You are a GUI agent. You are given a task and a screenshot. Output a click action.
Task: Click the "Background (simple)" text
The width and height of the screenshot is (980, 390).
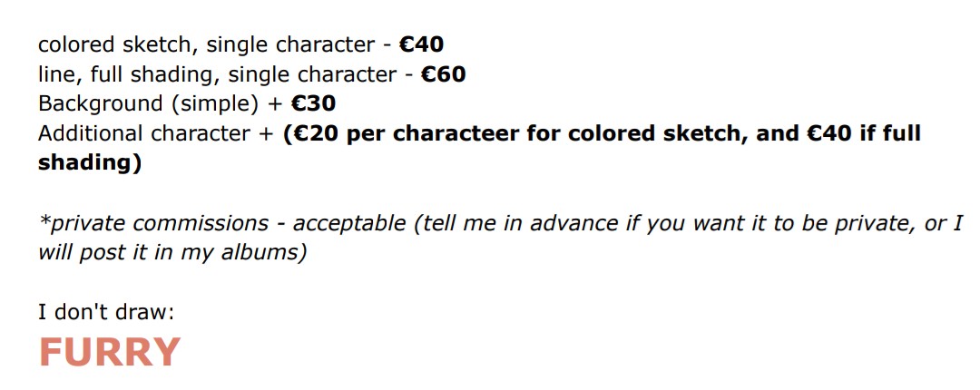pos(148,103)
